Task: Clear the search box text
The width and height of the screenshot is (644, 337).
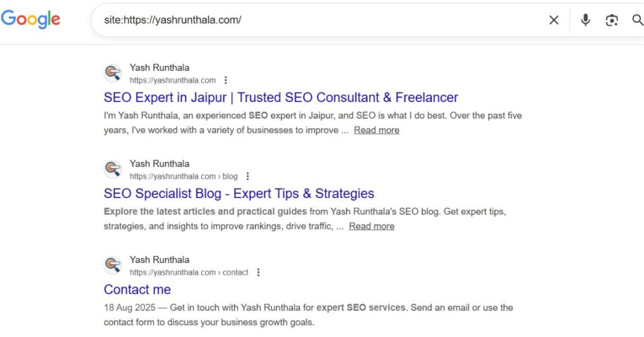Action: click(553, 20)
